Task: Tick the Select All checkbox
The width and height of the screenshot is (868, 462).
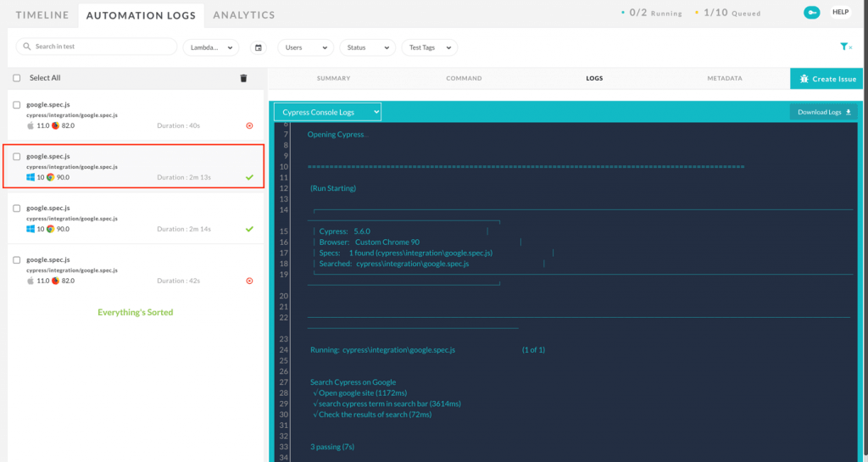Action: click(x=17, y=78)
